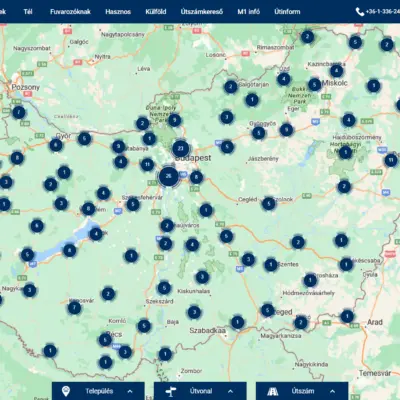Open the Útinform link
Image resolution: width=400 pixels, height=400 pixels.
point(287,12)
